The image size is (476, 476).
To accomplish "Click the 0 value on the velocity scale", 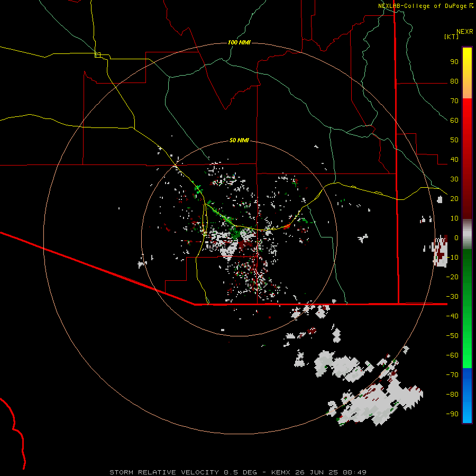I will (456, 238).
